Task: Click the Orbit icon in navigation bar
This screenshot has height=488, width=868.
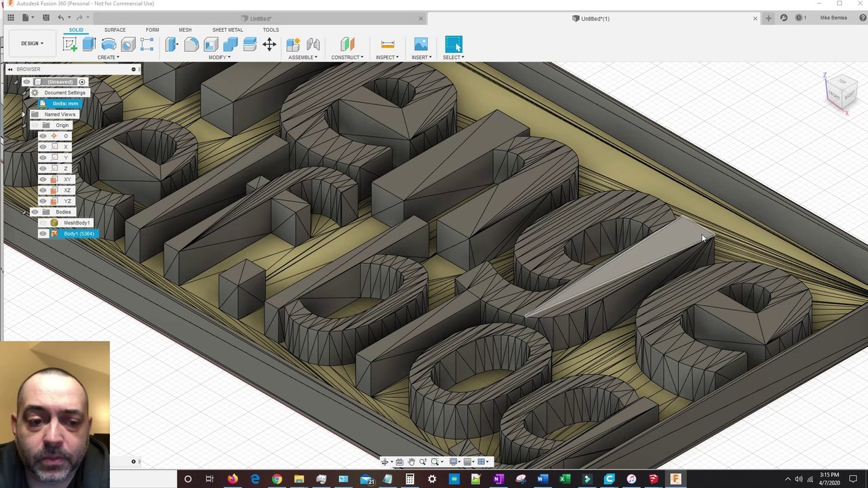Action: coord(385,462)
